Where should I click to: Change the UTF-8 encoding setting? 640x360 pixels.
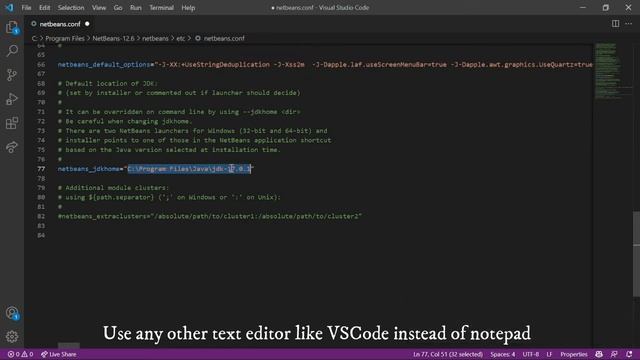pos(531,354)
